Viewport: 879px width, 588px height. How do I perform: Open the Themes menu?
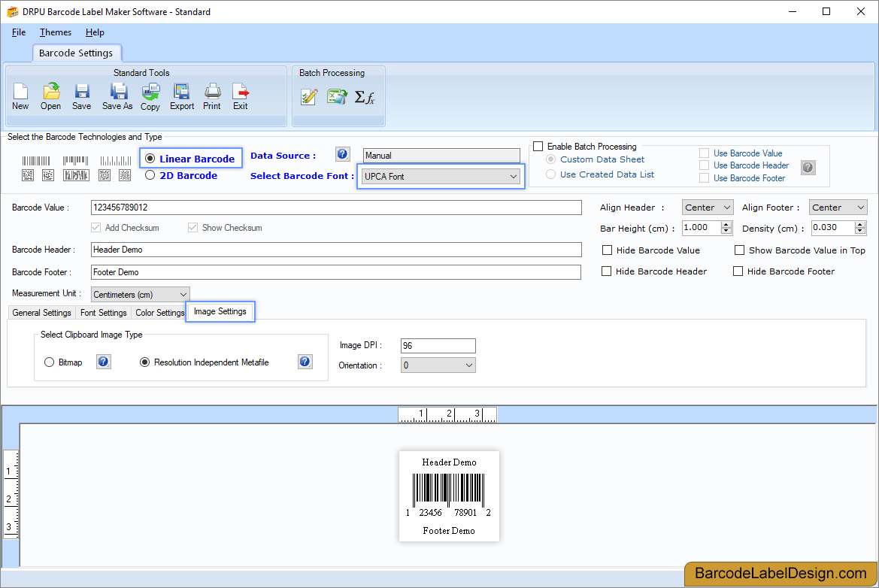[55, 32]
